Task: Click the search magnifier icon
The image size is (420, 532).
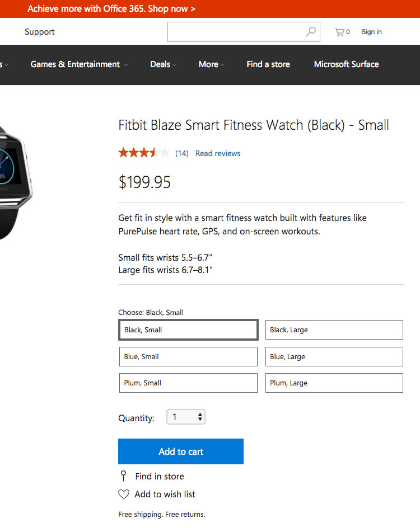Action: pos(311,32)
